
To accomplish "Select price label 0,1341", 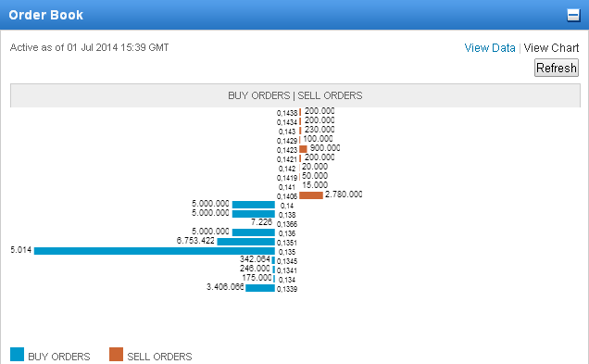I will tap(287, 270).
